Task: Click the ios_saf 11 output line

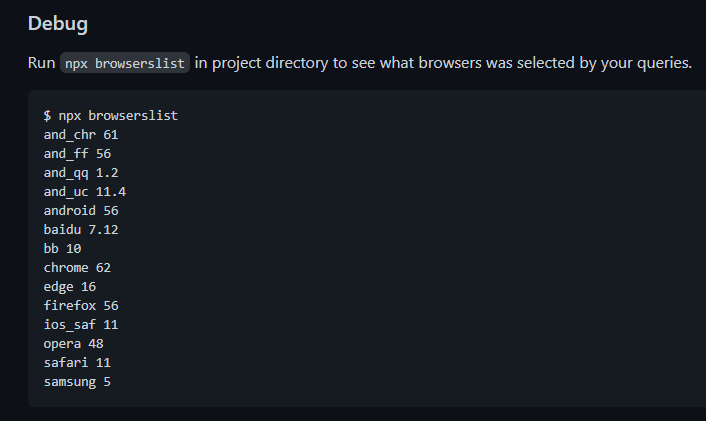Action: coord(81,324)
